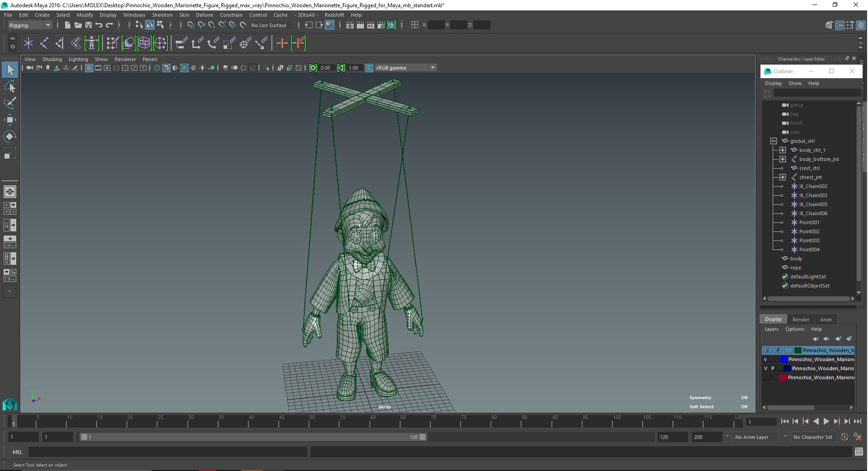Select the Create Locator shelf icon
The image size is (868, 471).
tap(28, 43)
